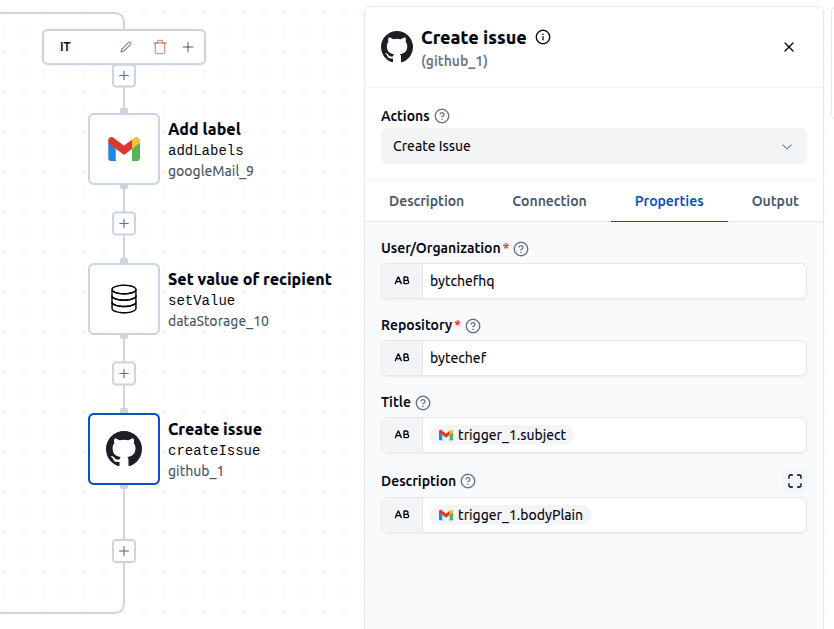Select the Set value of recipient storage node
The height and width of the screenshot is (629, 834).
pyautogui.click(x=124, y=299)
